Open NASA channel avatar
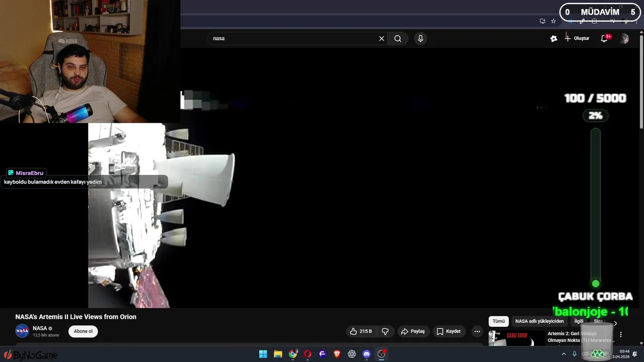 (x=22, y=331)
